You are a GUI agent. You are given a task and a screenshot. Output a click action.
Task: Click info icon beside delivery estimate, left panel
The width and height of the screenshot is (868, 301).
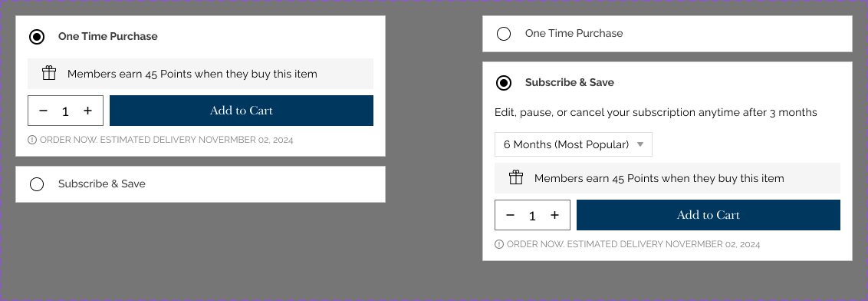[32, 140]
